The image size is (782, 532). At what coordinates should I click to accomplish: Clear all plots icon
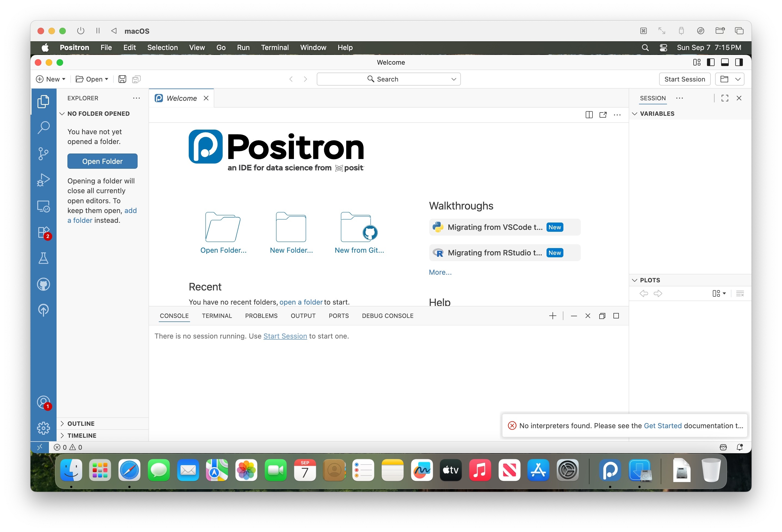[x=740, y=293]
